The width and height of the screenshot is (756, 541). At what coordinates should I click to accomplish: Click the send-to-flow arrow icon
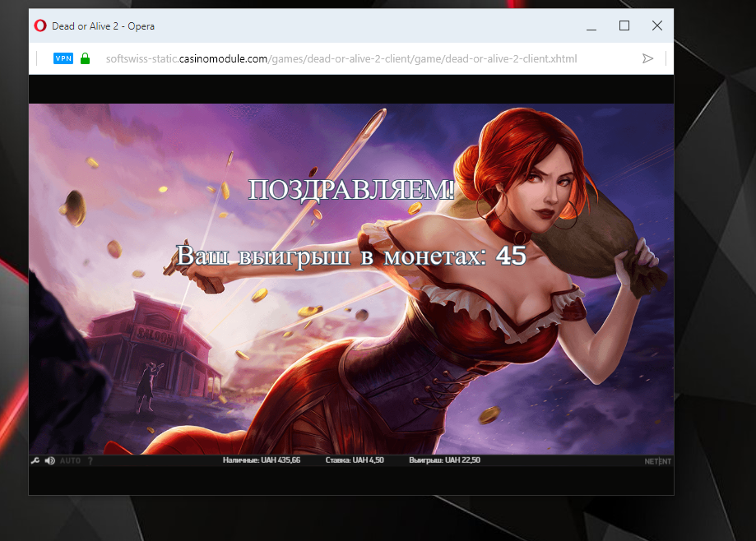tap(648, 58)
